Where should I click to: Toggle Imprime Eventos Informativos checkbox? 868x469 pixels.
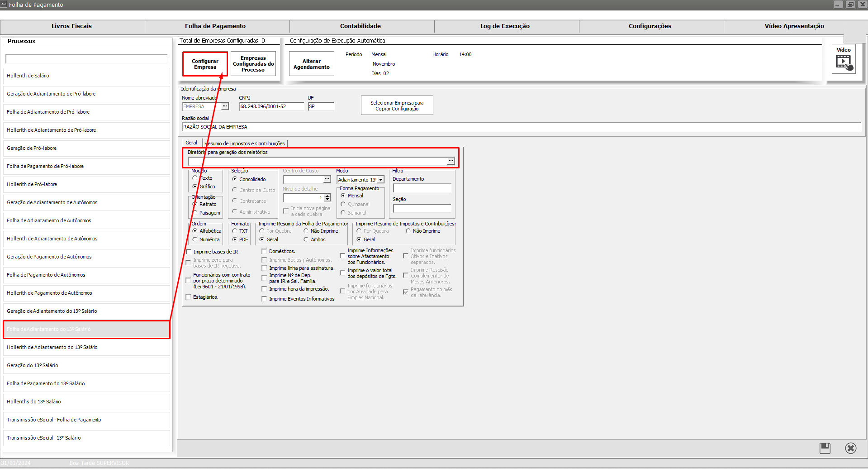[264, 299]
